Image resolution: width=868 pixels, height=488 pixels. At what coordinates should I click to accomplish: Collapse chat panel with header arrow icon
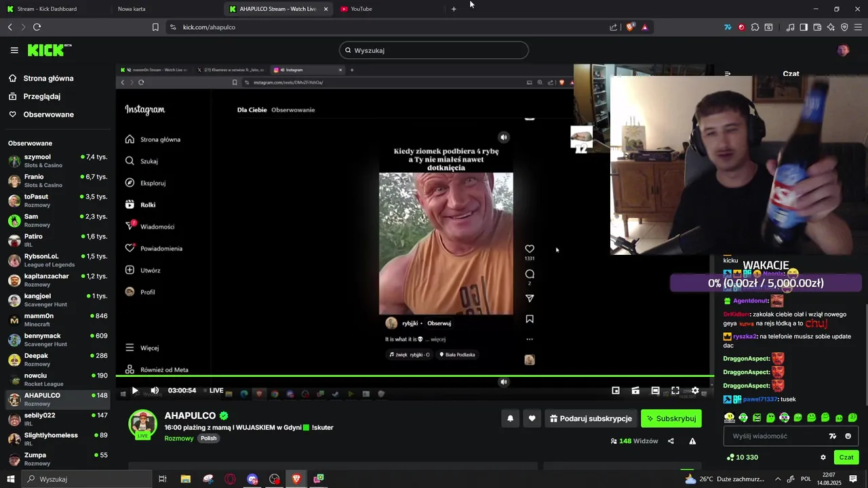tap(728, 73)
